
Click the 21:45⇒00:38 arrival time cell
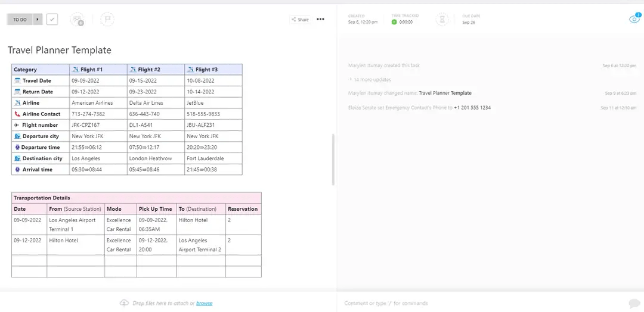[213, 169]
